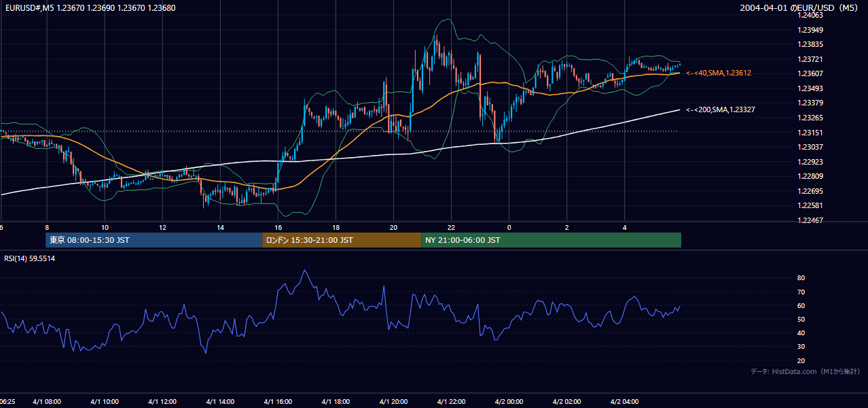Viewport: 868px width, 408px height.
Task: Click the bottom time label 4/2 04:00
Action: tap(624, 401)
